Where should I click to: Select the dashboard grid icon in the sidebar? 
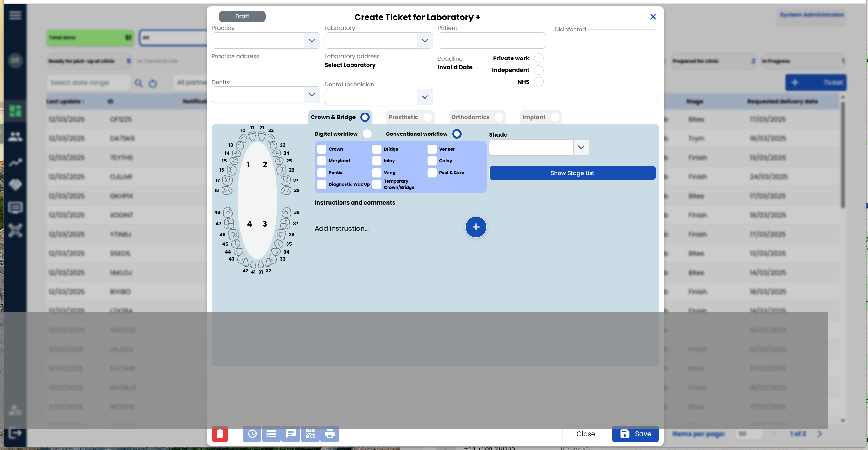coord(15,111)
